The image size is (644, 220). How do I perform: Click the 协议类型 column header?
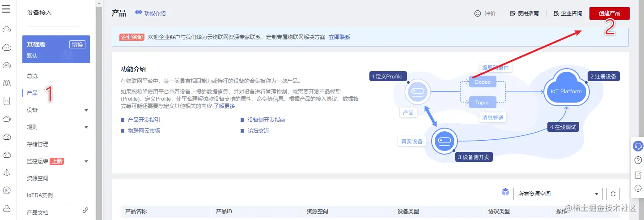499,211
